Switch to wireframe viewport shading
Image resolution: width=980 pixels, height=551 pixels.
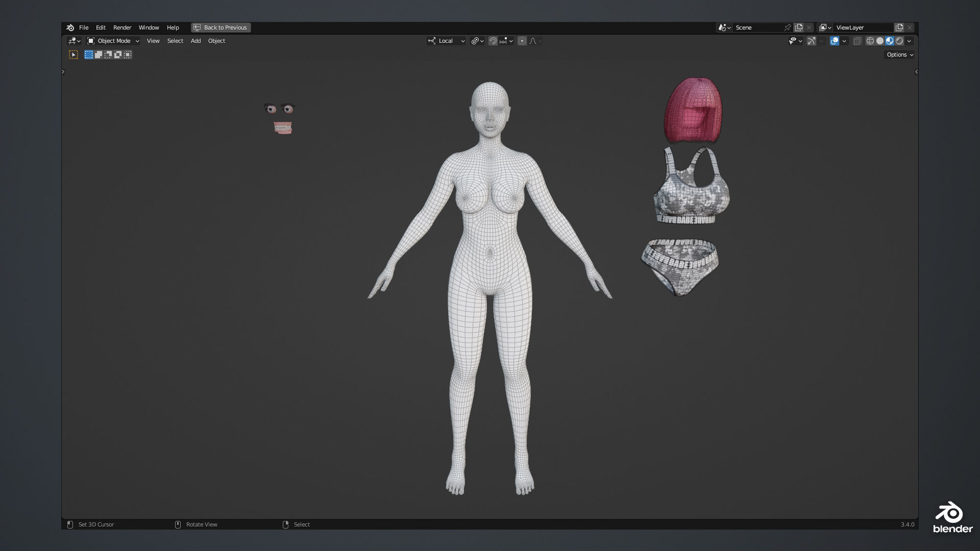point(870,41)
